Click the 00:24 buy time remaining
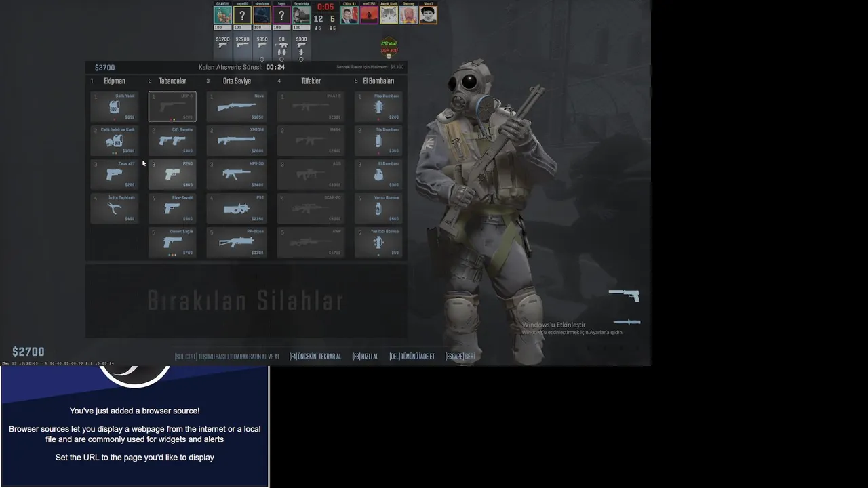This screenshot has height=488, width=868. point(275,68)
